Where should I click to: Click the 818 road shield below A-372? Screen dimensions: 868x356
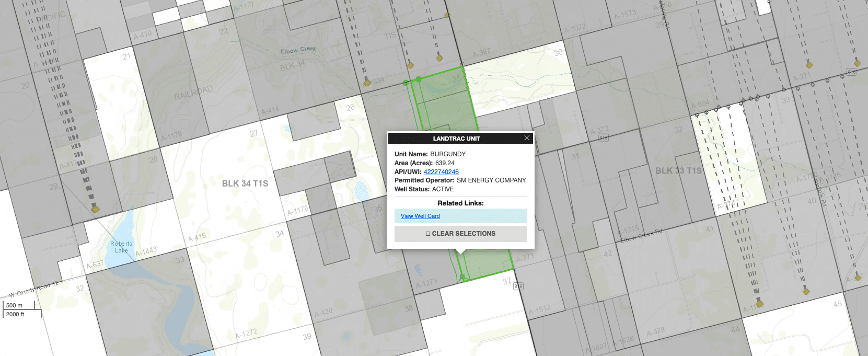(x=604, y=138)
